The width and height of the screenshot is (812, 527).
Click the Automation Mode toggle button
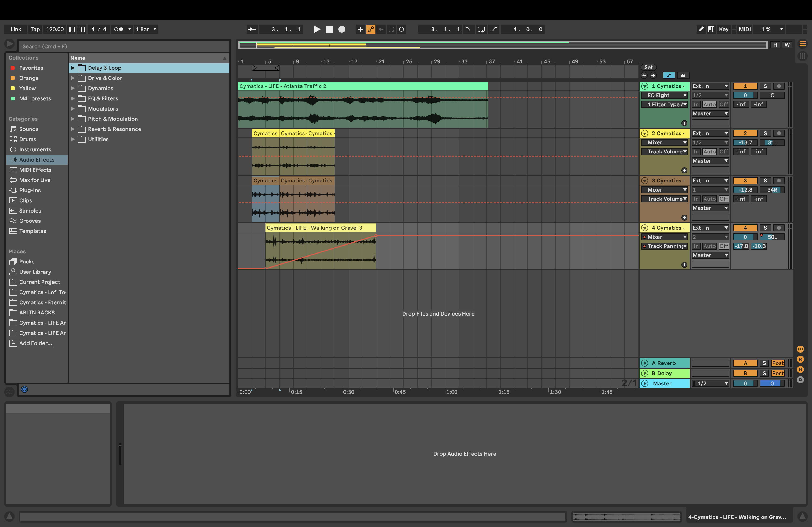(x=669, y=75)
